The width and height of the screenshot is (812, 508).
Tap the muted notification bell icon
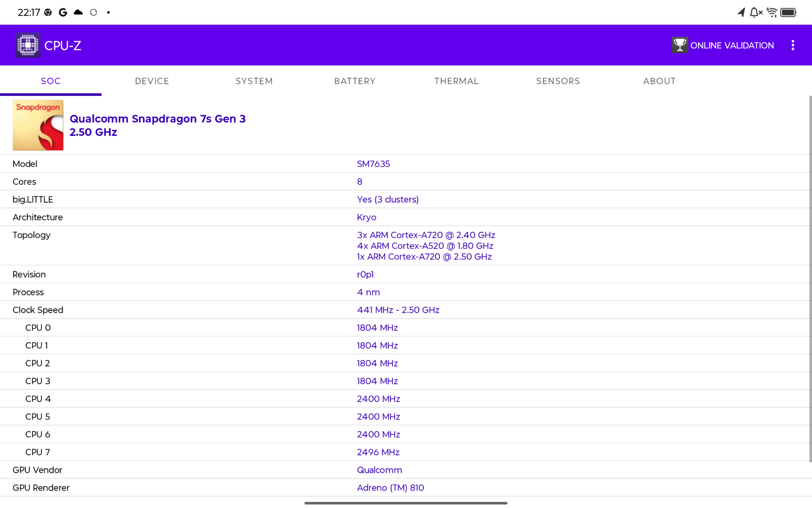pos(756,12)
